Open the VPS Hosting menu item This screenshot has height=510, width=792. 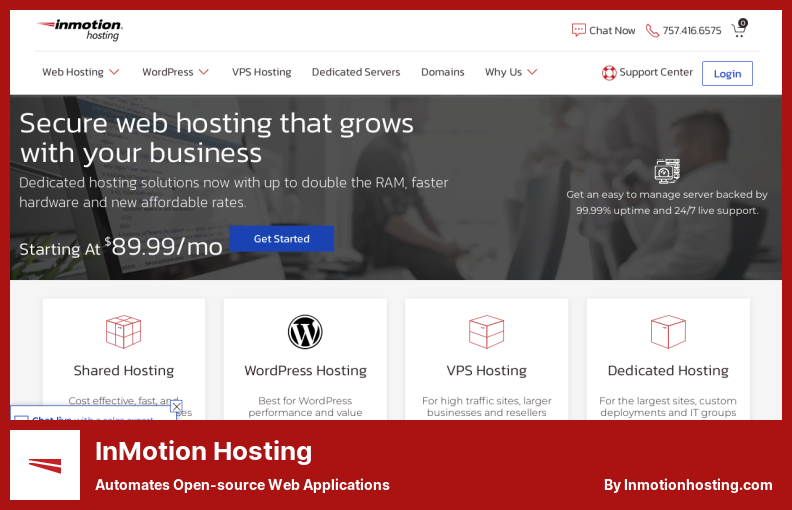pyautogui.click(x=261, y=72)
